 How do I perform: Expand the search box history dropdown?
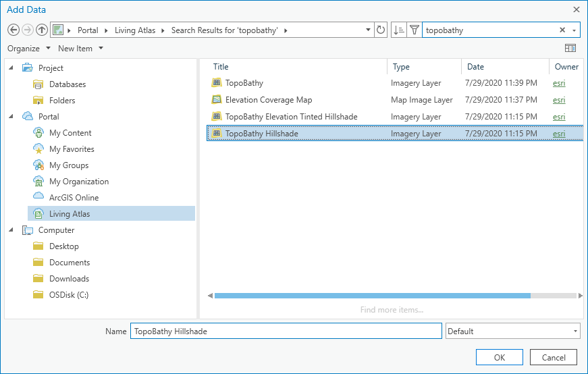pyautogui.click(x=574, y=30)
